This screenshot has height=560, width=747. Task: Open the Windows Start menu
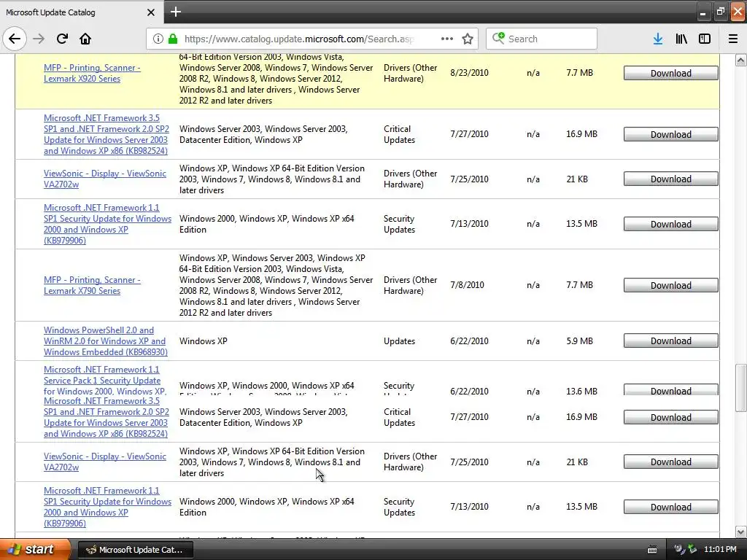34,549
